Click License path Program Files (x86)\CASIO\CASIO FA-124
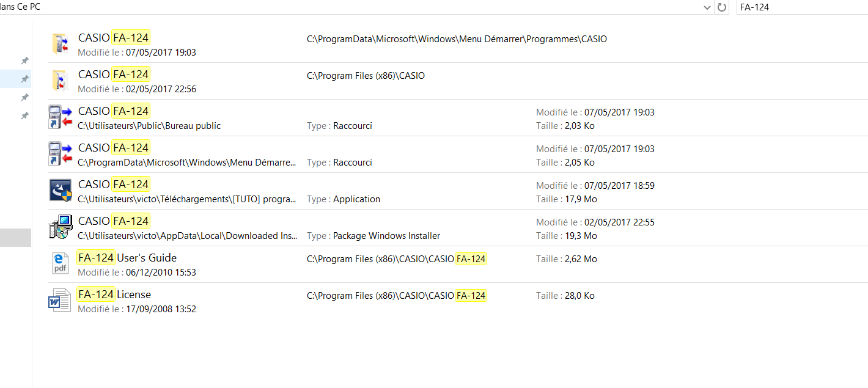 pyautogui.click(x=397, y=296)
